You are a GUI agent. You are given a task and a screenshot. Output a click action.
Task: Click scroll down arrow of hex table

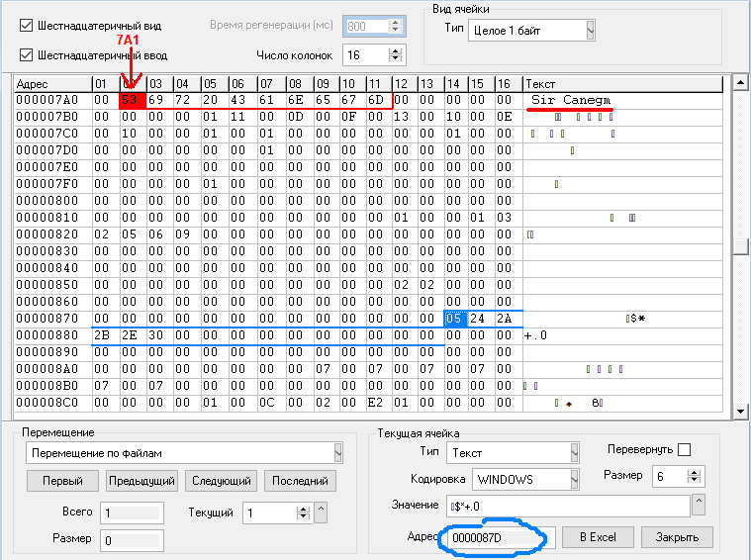click(740, 411)
